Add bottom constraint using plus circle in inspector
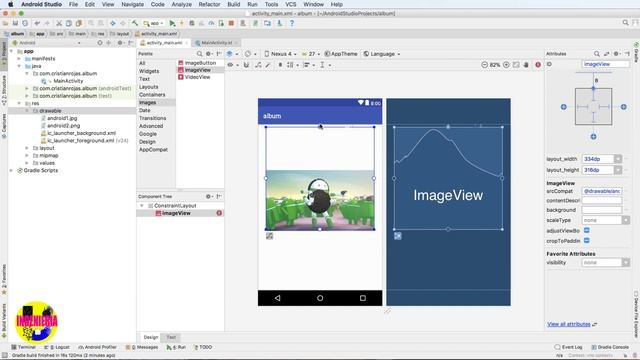This screenshot has height=360, width=640. [x=593, y=137]
